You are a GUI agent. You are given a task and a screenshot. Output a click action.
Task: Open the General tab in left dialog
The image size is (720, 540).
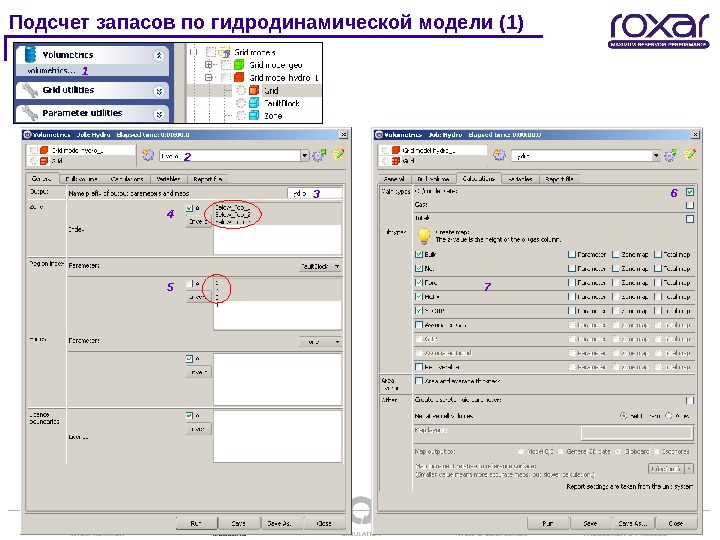tap(42, 179)
